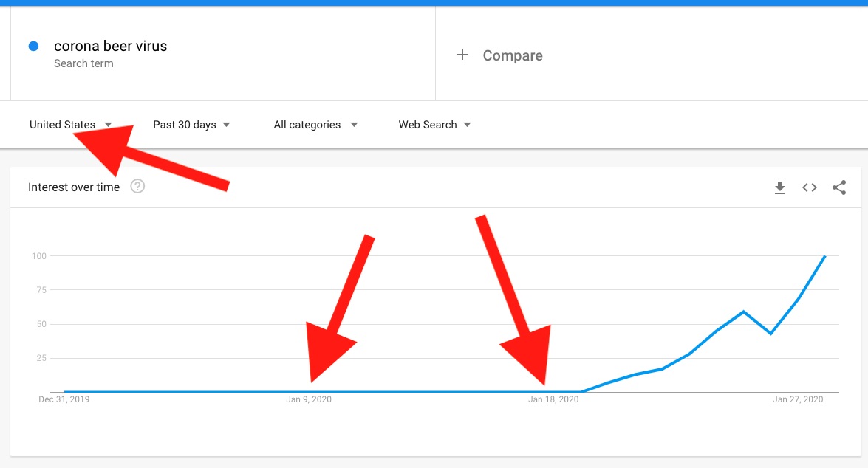868x468 pixels.
Task: Click the Search term label
Action: click(x=83, y=63)
